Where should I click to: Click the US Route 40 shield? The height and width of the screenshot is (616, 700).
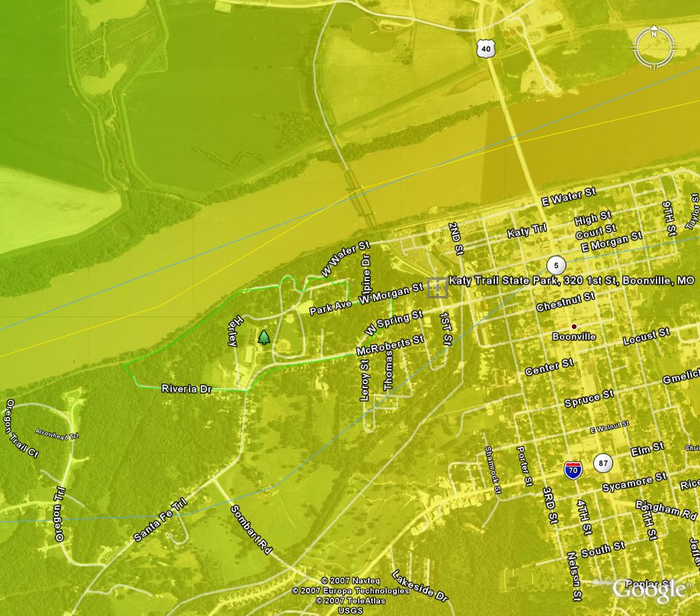[486, 49]
